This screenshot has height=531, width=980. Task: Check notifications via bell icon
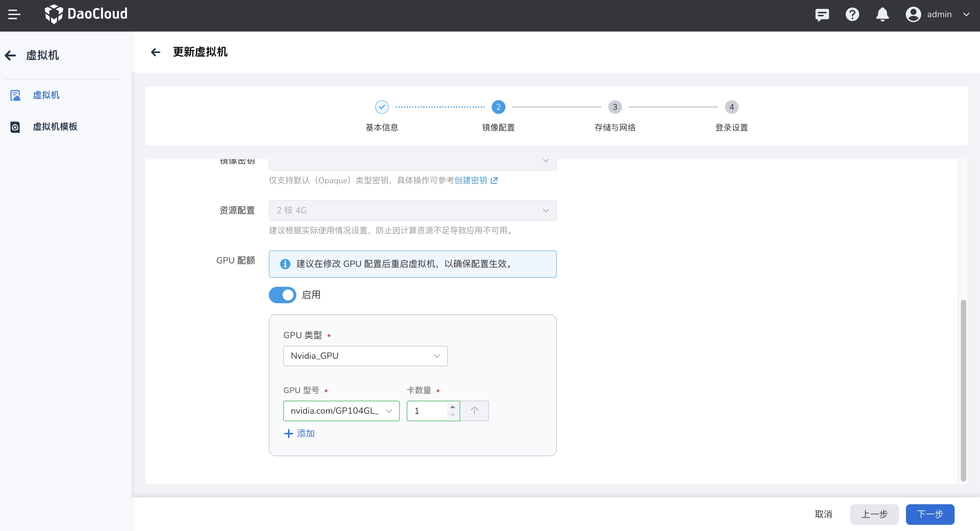coord(882,14)
